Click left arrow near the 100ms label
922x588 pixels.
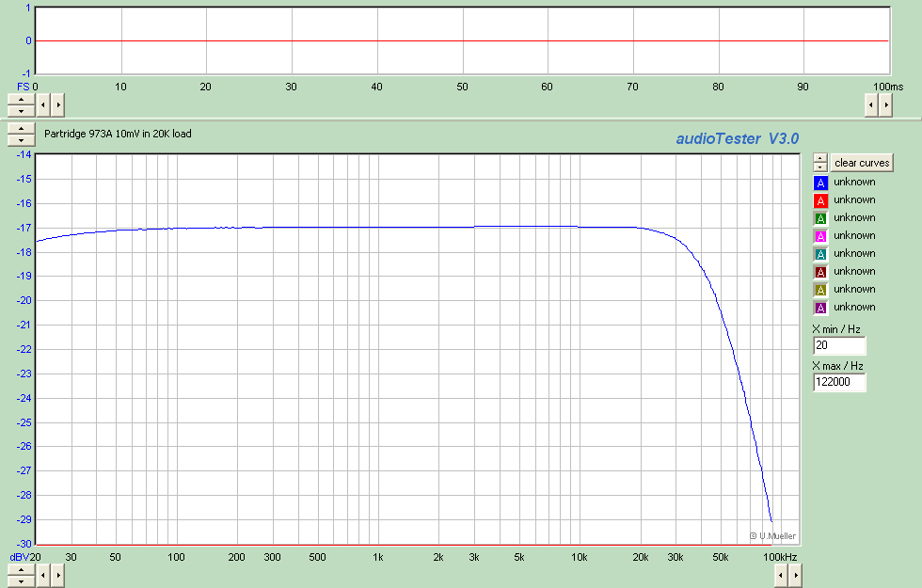point(871,105)
